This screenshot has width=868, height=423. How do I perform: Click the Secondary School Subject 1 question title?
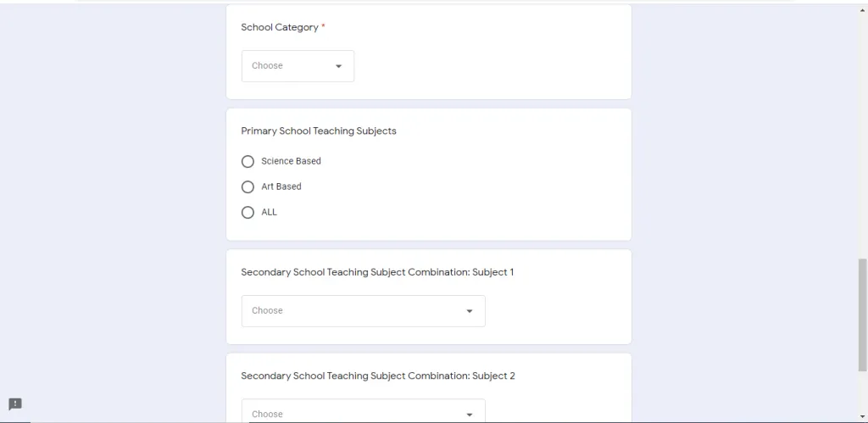pyautogui.click(x=377, y=272)
